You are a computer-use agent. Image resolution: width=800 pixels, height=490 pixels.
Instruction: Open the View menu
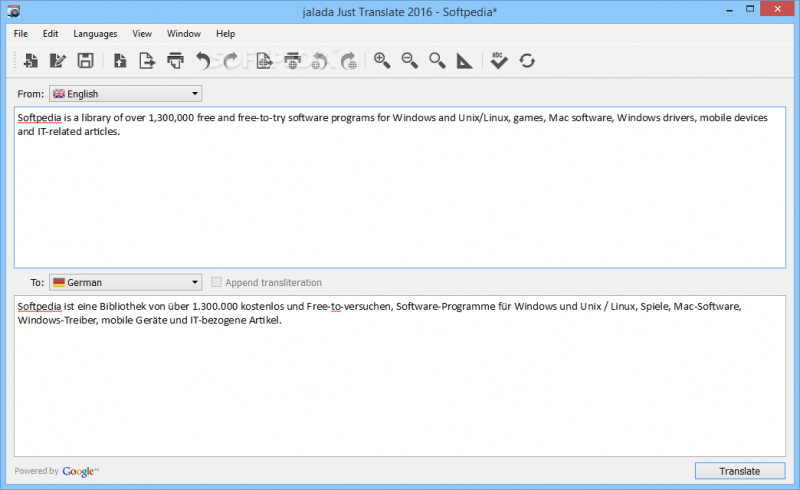pyautogui.click(x=142, y=33)
